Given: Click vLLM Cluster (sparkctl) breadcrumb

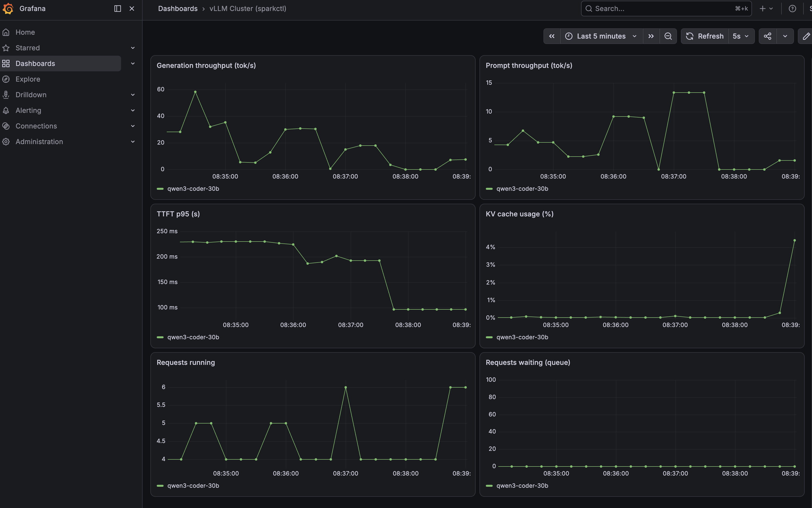Looking at the screenshot, I should point(248,9).
